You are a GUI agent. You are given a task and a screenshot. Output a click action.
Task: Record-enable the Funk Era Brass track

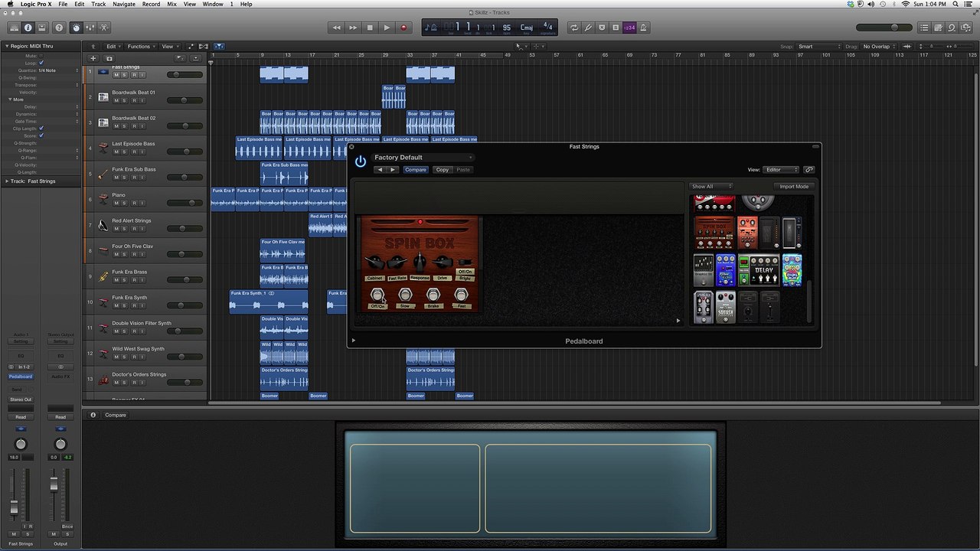tap(133, 280)
